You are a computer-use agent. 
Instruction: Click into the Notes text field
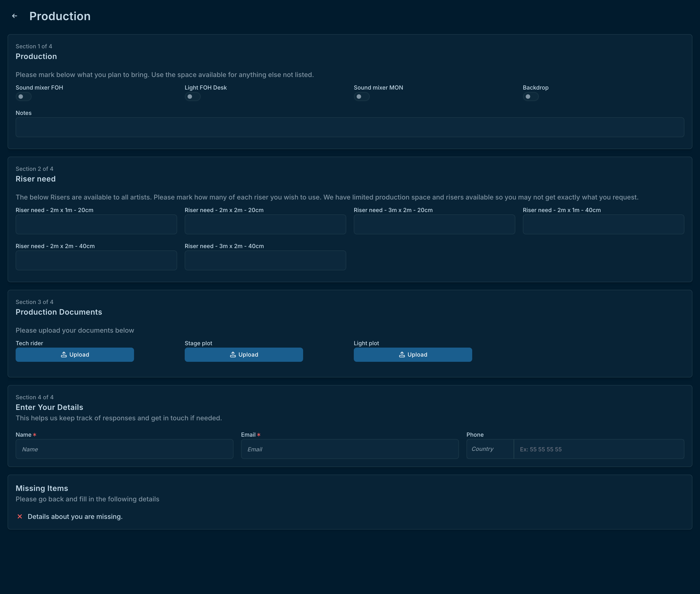tap(350, 127)
